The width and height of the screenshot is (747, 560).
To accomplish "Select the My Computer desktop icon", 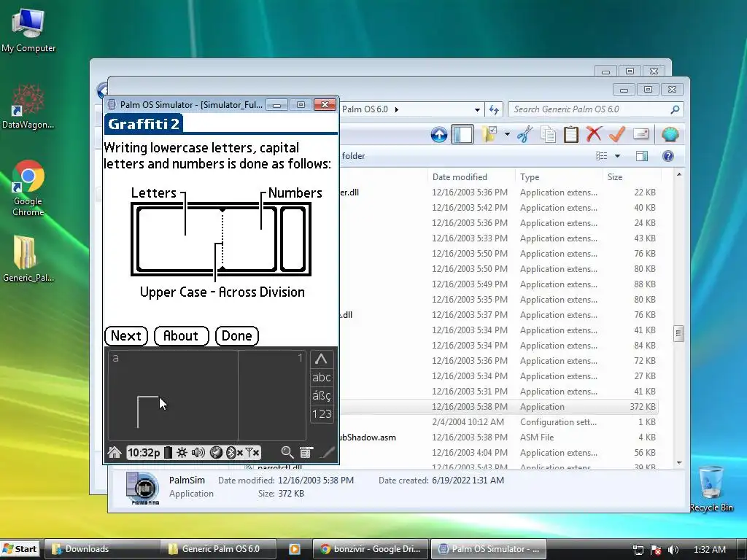I will 28,31.
